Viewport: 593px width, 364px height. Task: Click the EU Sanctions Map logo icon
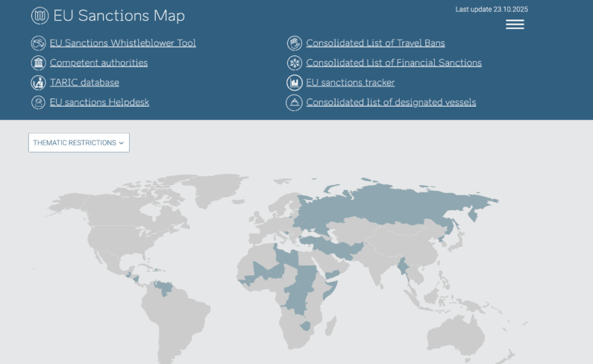click(40, 16)
